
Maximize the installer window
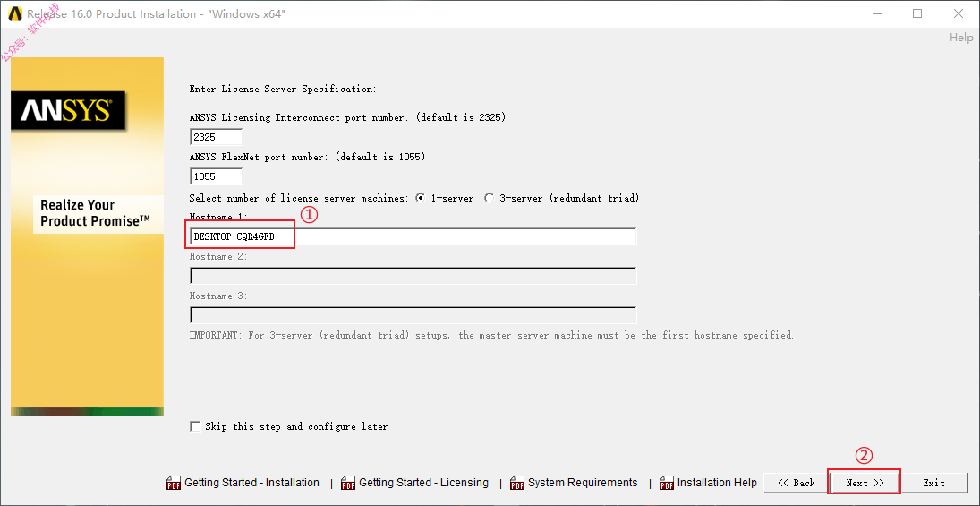(x=917, y=13)
